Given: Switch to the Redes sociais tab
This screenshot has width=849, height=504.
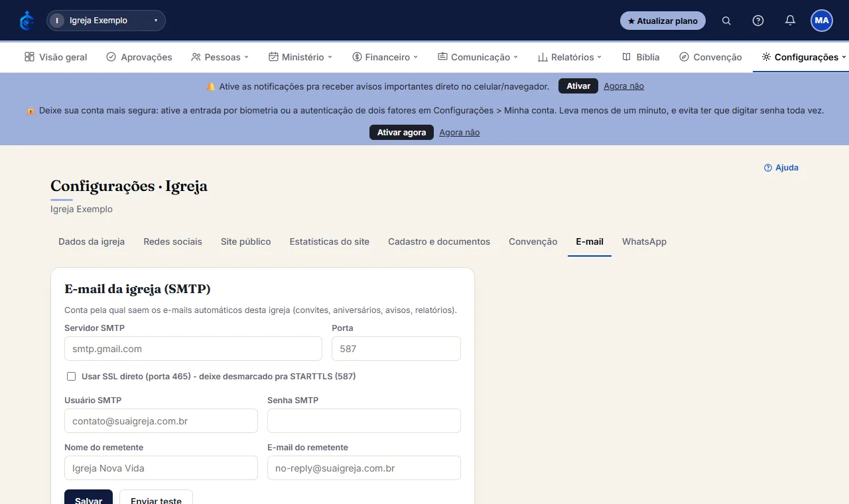Looking at the screenshot, I should [x=172, y=242].
